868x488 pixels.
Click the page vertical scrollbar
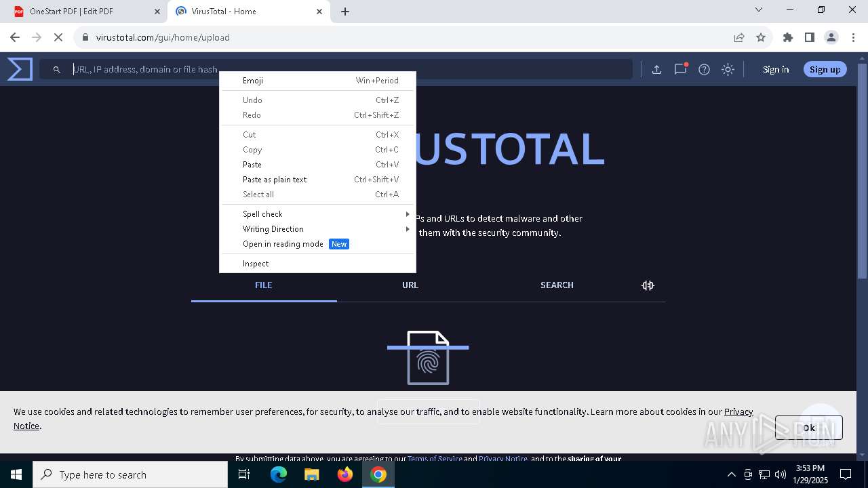pyautogui.click(x=862, y=169)
